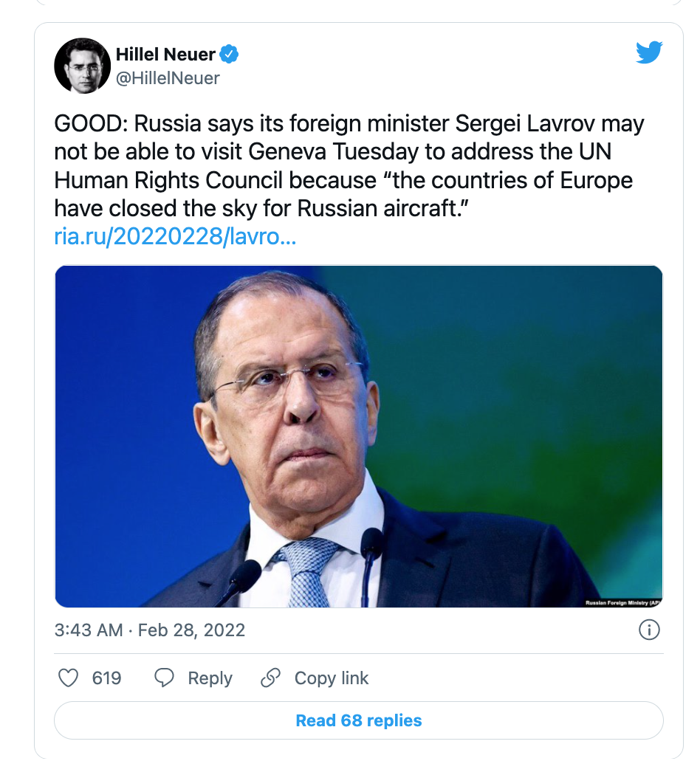Screen dimensions: 700x775
Task: Click the tweet body text
Action: pyautogui.click(x=349, y=166)
